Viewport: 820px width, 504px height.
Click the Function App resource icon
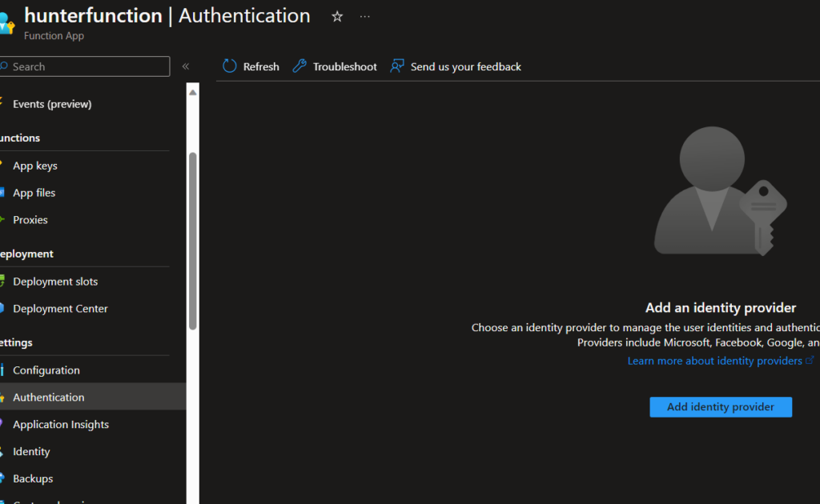point(6,23)
